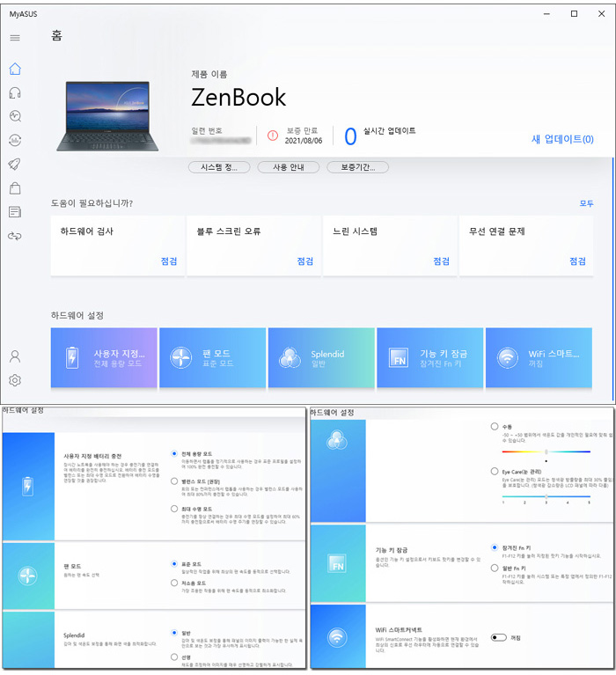The height and width of the screenshot is (675, 616).
Task: Click the ZenBook product name text
Action: [x=238, y=98]
